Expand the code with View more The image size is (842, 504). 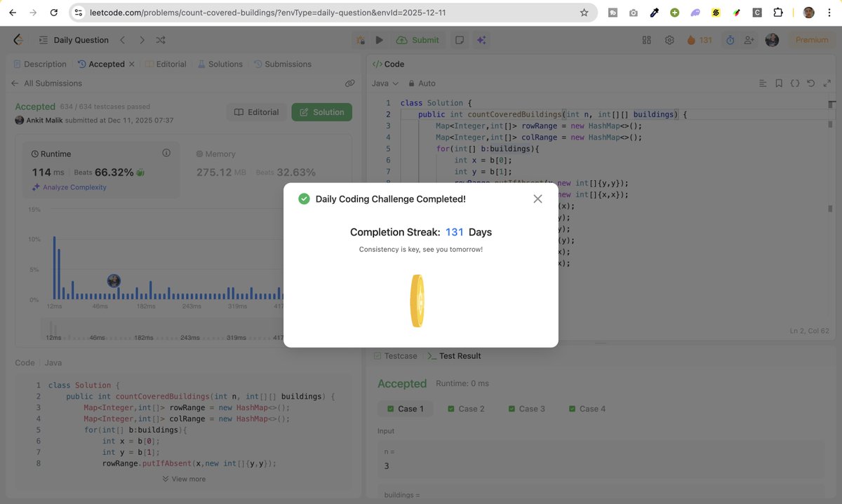[184, 479]
